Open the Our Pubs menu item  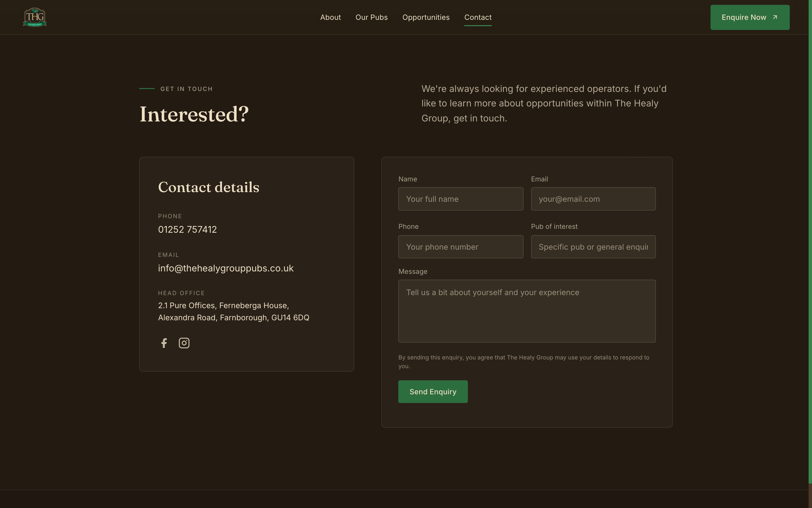[x=371, y=17]
